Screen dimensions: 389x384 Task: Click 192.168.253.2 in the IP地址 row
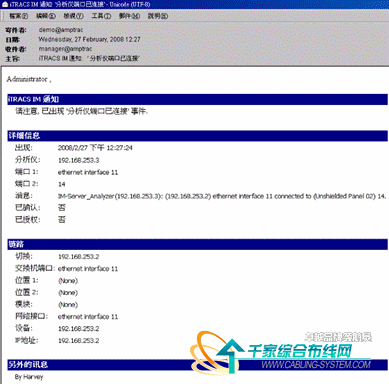click(x=79, y=341)
